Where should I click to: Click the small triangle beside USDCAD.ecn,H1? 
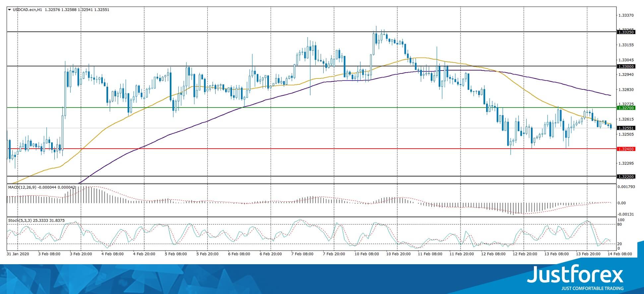pyautogui.click(x=9, y=10)
